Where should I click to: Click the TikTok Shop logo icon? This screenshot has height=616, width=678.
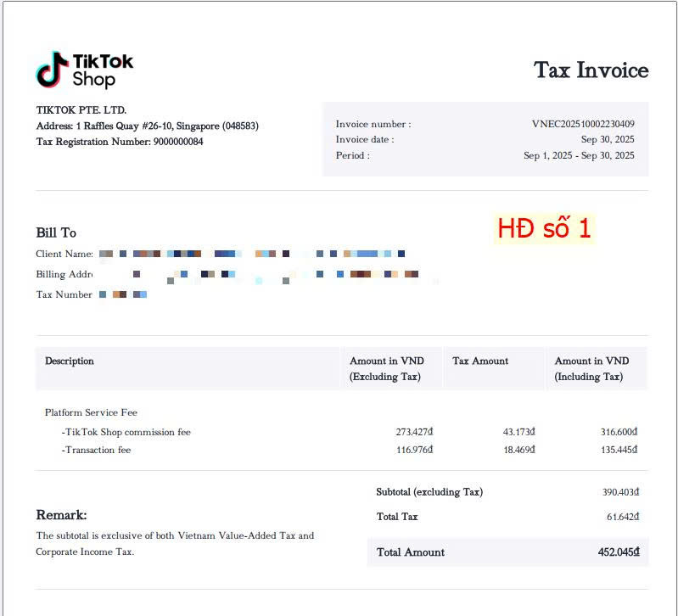coord(52,70)
